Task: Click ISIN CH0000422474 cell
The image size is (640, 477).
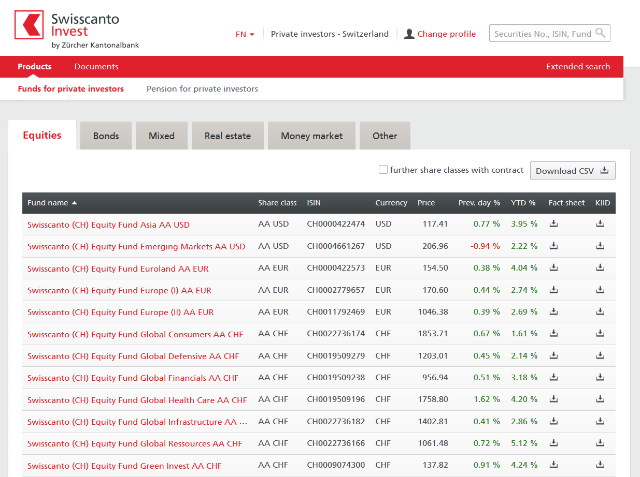Action: [336, 224]
